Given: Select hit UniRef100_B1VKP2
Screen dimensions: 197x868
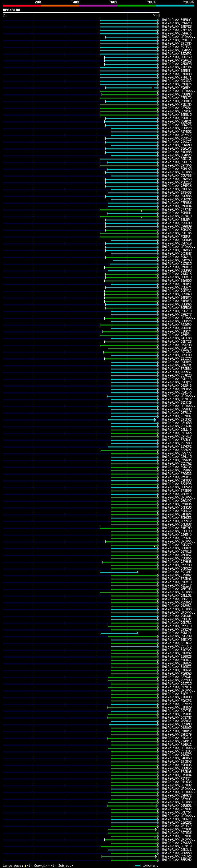Looking at the screenshot, I should (176, 446).
